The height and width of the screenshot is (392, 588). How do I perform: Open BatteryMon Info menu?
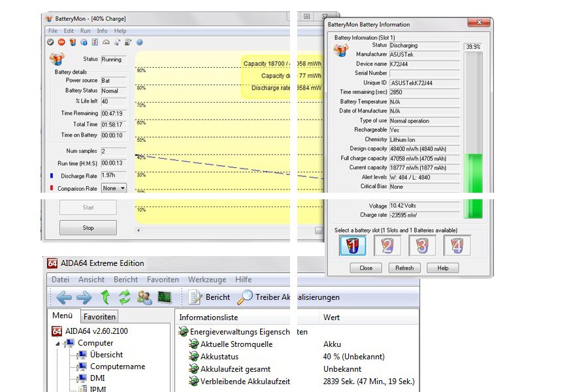click(102, 31)
